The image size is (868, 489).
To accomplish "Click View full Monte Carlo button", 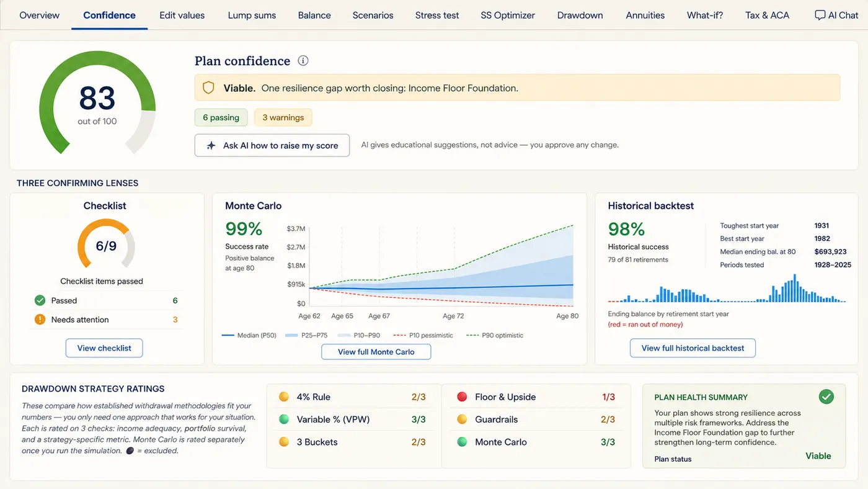I will 376,351.
